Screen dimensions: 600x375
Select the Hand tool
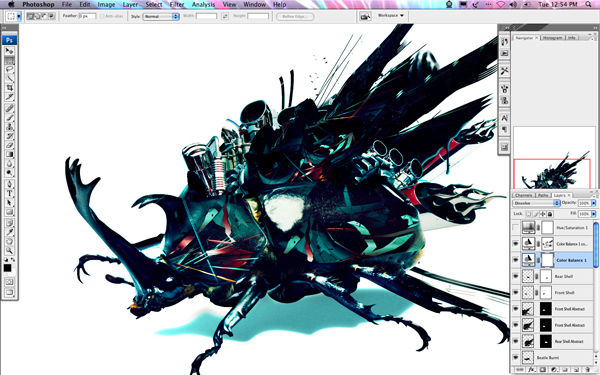pos(9,241)
